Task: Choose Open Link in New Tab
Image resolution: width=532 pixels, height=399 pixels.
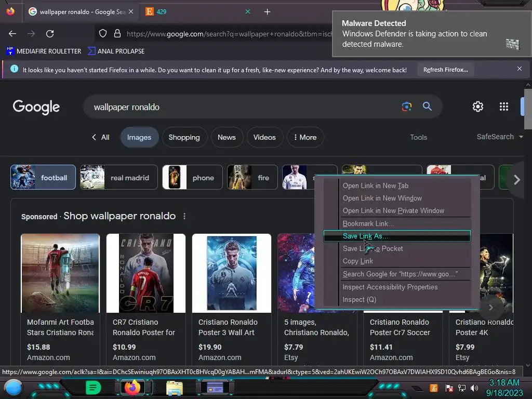Action: coord(397,185)
